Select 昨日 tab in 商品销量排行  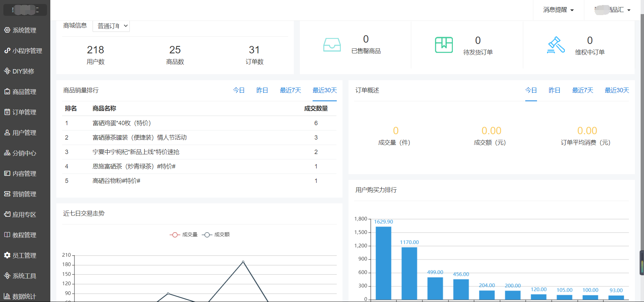point(262,90)
